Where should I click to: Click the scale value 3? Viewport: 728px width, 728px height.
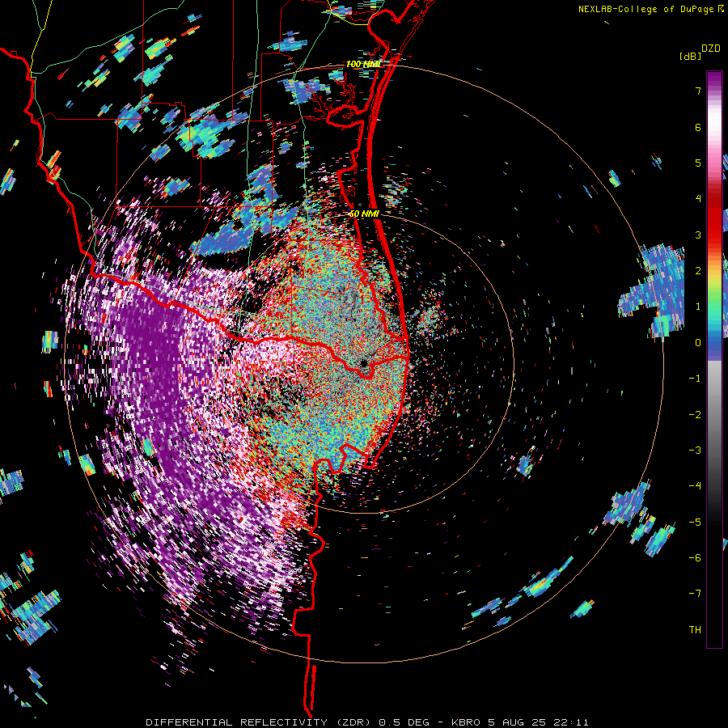click(698, 235)
